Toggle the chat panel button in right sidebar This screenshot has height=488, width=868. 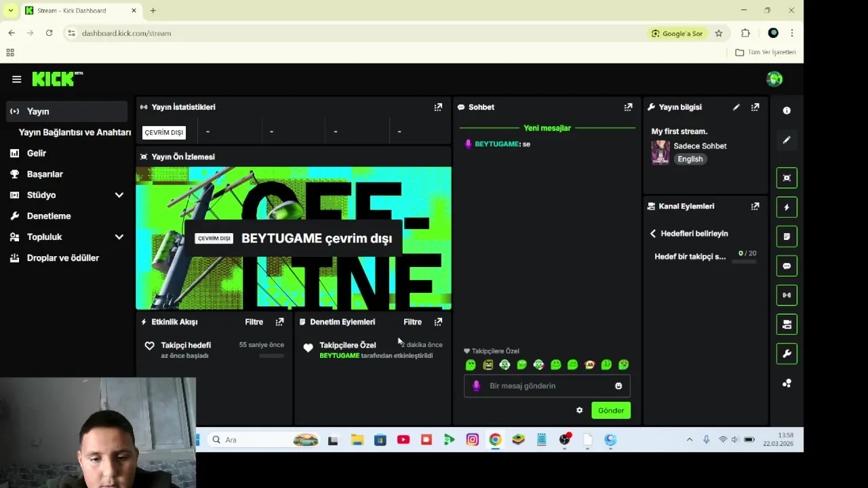pyautogui.click(x=787, y=266)
